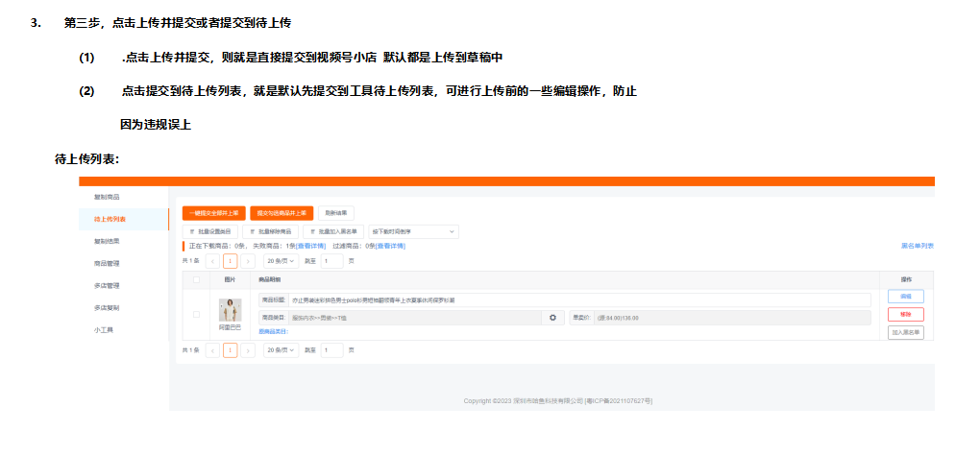
Task: Check the product row checkbox
Action: click(197, 314)
